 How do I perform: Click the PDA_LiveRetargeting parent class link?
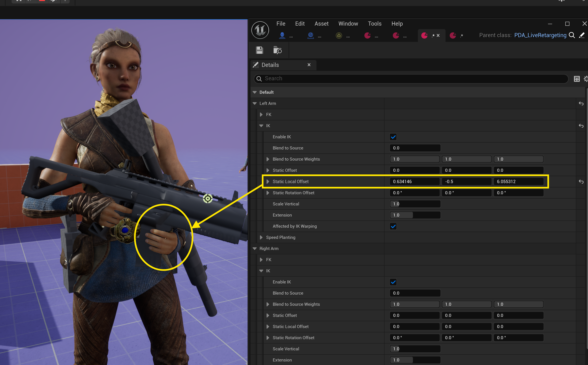[x=540, y=35]
